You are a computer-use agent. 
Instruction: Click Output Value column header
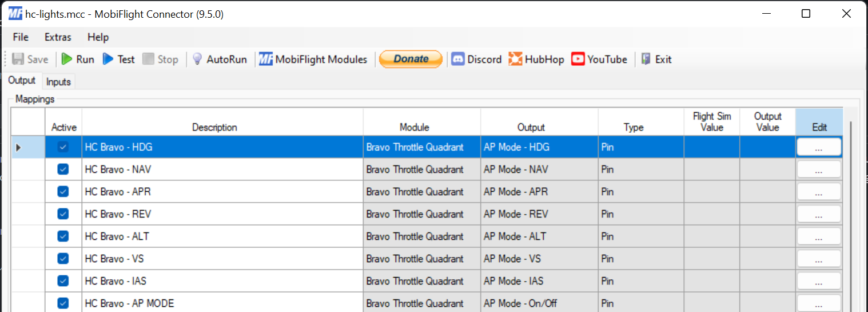tap(767, 122)
